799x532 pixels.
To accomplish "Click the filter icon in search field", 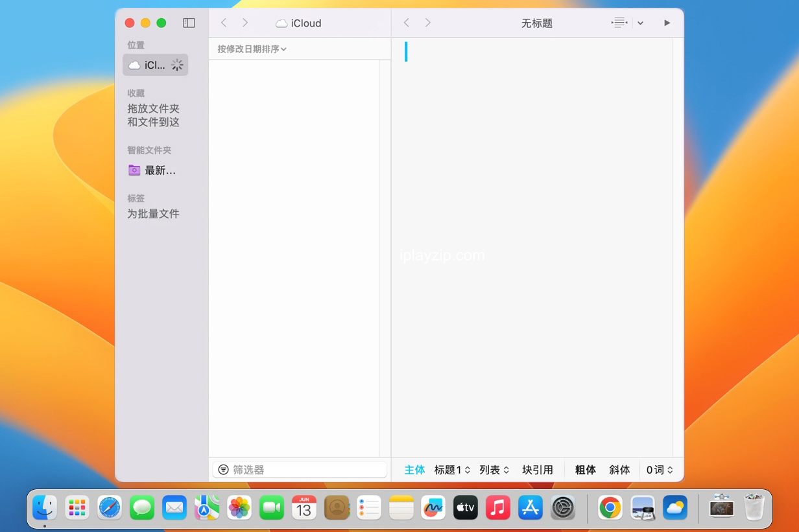I will 224,470.
